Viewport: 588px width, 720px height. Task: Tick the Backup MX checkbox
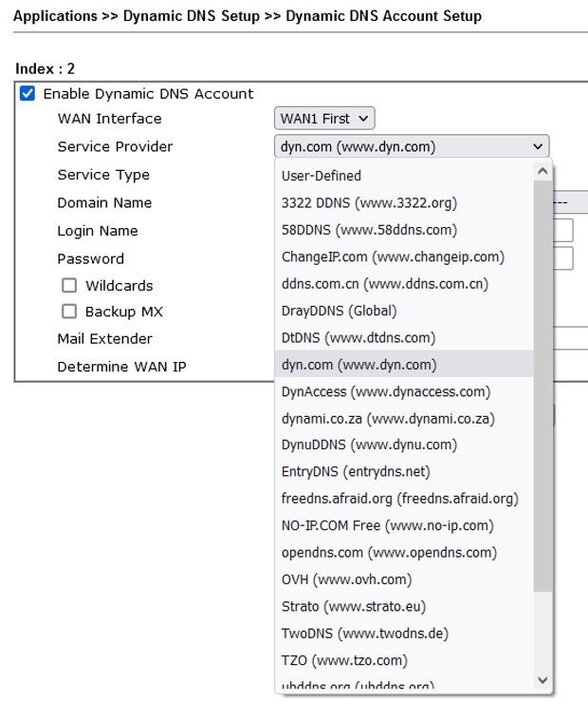coord(69,311)
